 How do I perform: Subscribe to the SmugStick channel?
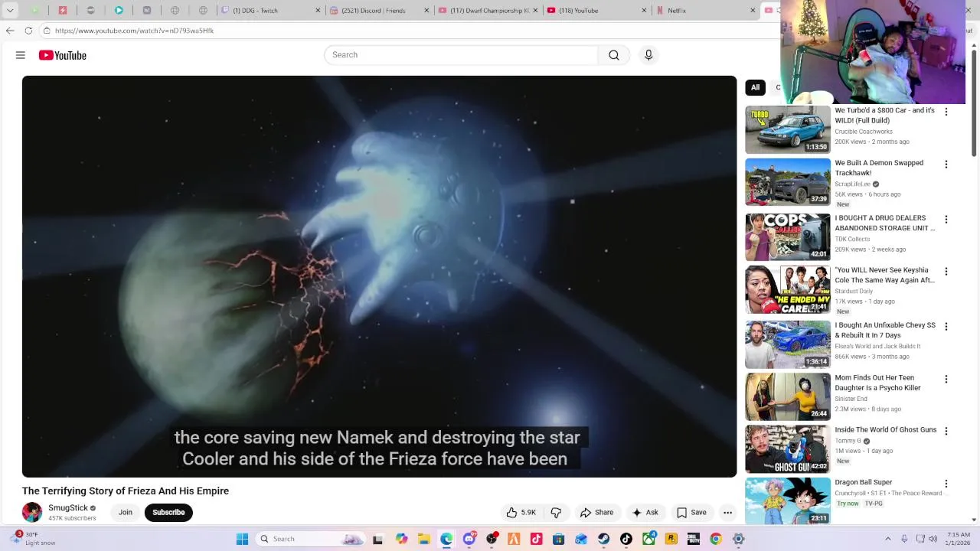pos(168,513)
